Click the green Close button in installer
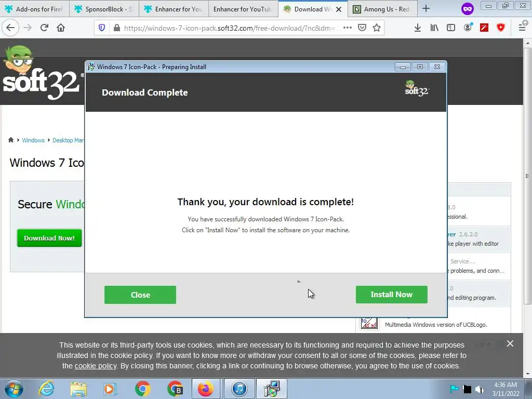532x399 pixels. (140, 295)
